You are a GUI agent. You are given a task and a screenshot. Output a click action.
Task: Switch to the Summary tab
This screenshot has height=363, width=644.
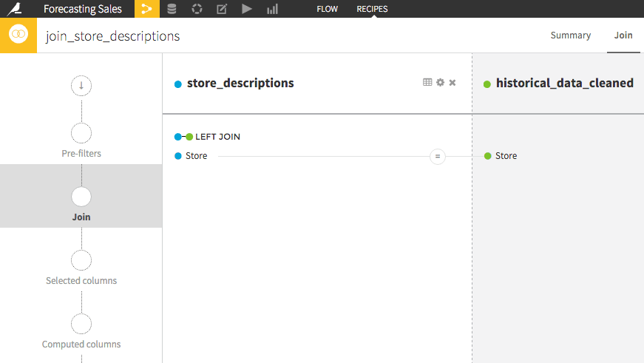click(x=571, y=35)
